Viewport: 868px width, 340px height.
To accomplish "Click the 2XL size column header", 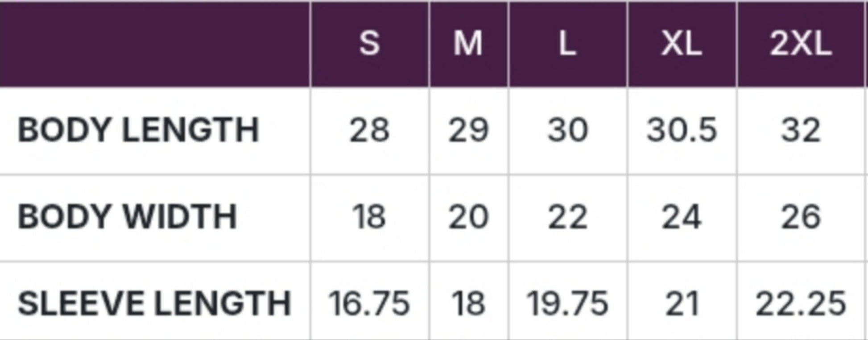I will pos(801,44).
